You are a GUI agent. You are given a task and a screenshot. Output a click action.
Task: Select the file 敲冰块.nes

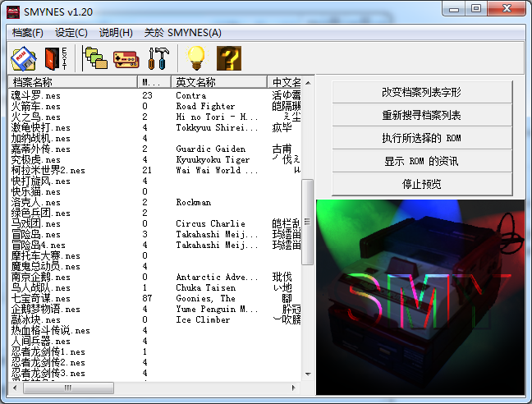tap(35, 320)
